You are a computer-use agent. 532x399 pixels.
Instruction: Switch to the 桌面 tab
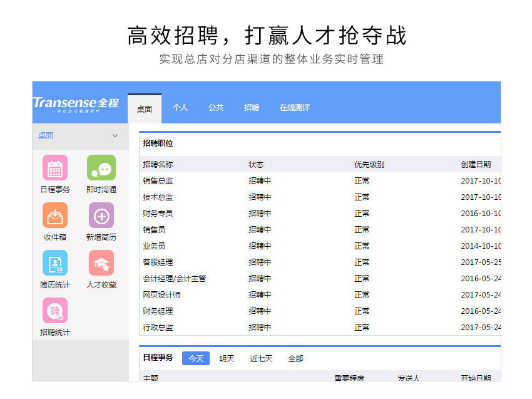pyautogui.click(x=145, y=108)
